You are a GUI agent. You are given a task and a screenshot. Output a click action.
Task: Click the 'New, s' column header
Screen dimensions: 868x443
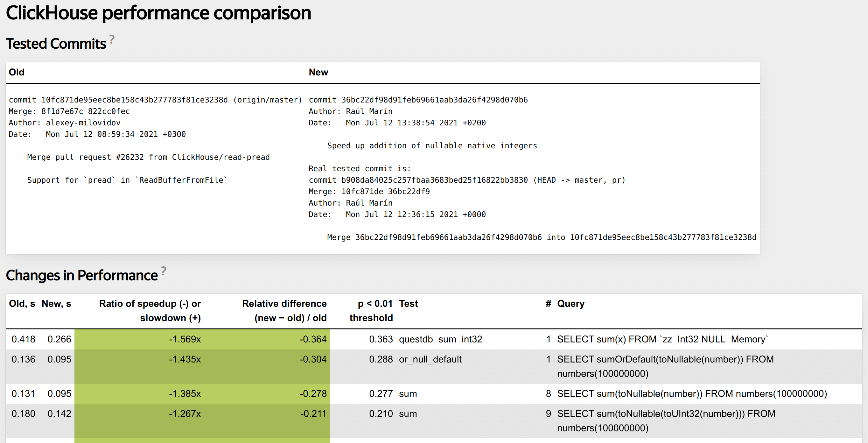(56, 303)
